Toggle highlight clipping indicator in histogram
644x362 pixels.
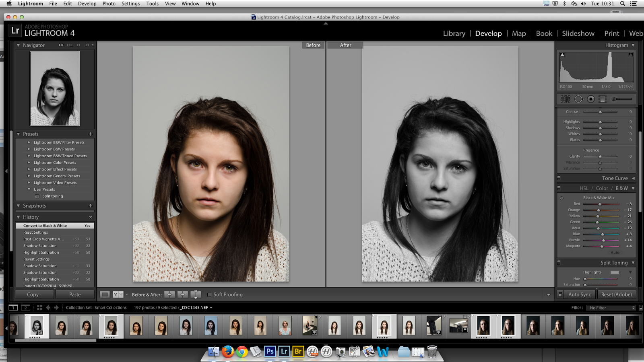[x=631, y=54]
